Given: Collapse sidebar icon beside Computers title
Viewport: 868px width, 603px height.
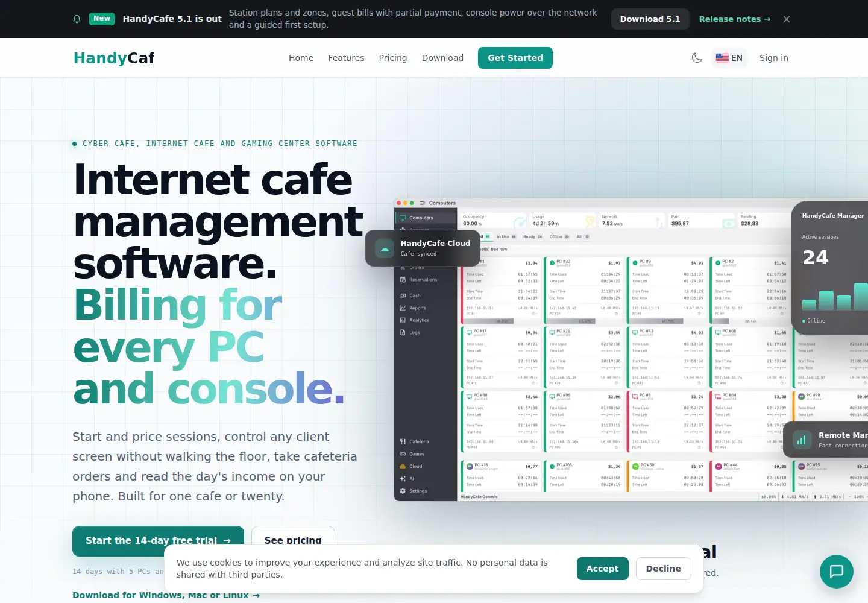Looking at the screenshot, I should tap(423, 203).
